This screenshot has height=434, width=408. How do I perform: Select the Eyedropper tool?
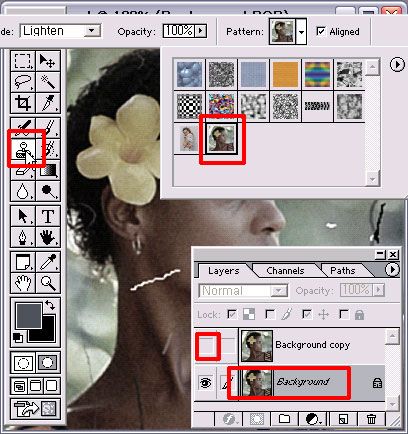coord(48,262)
